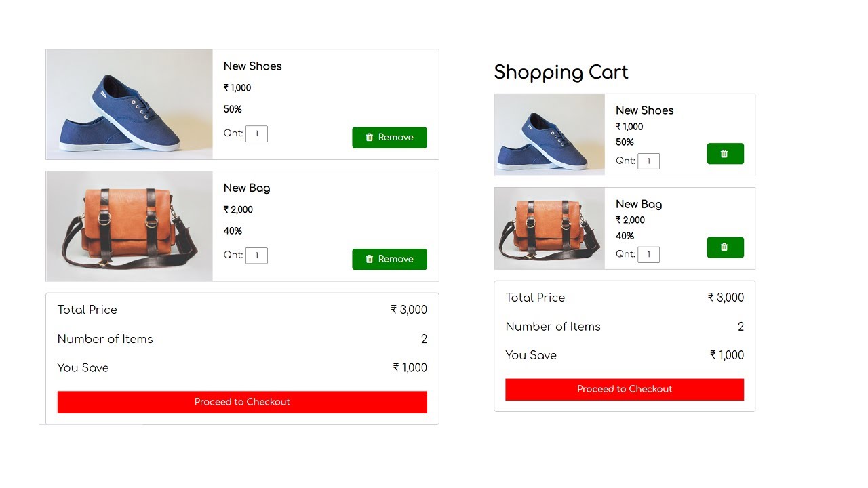Select New Shoes quantity field under Shopping Cart heading
This screenshot has width=868, height=488.
click(x=648, y=161)
